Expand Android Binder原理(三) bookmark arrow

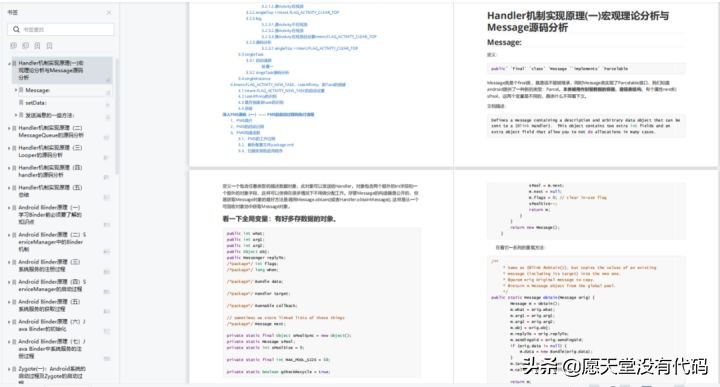[9, 262]
